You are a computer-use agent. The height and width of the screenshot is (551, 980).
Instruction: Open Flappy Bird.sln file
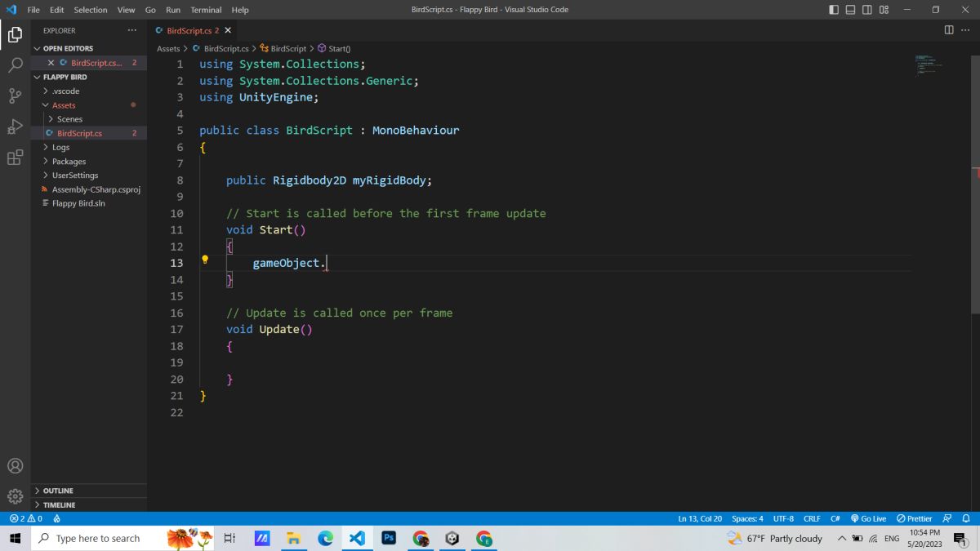[x=89, y=203]
